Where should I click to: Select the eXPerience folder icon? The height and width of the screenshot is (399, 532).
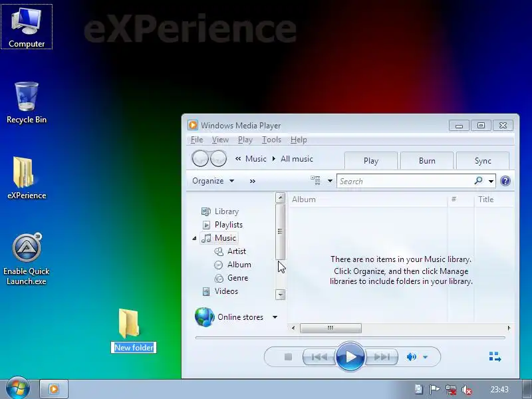[x=27, y=178]
